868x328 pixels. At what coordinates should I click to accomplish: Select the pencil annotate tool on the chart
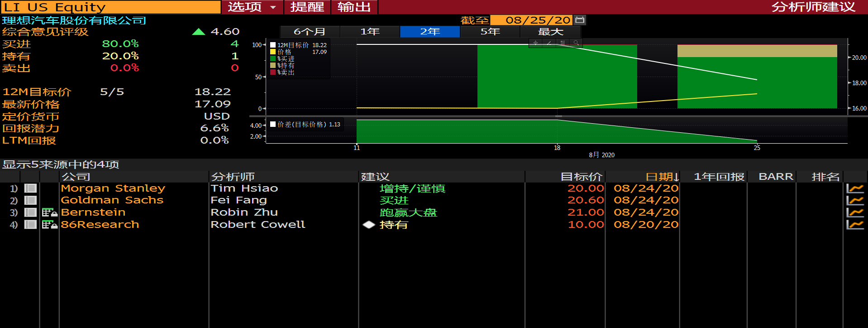(x=549, y=43)
